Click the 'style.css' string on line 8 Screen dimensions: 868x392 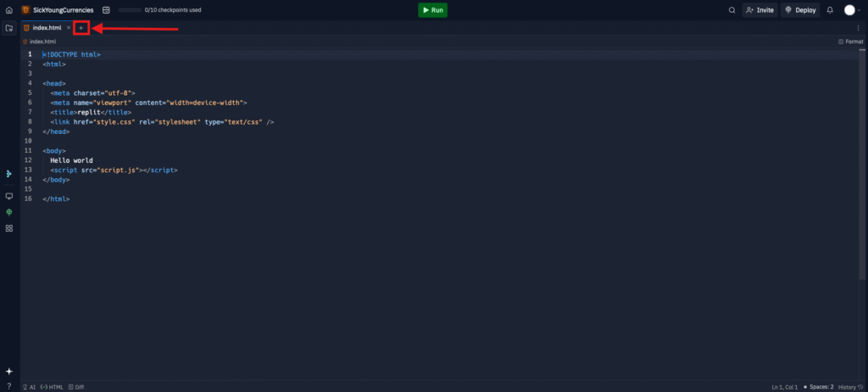pos(114,121)
